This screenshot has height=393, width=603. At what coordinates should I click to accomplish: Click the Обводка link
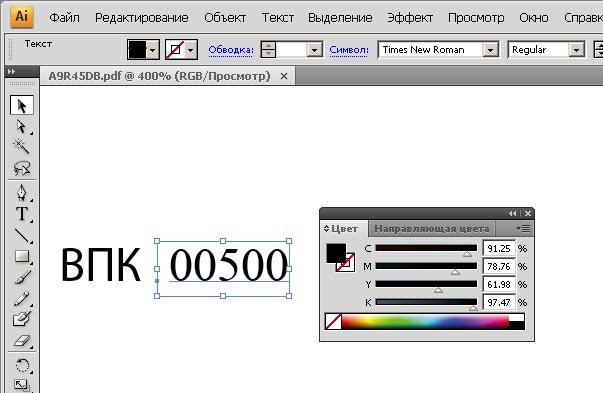click(x=231, y=50)
